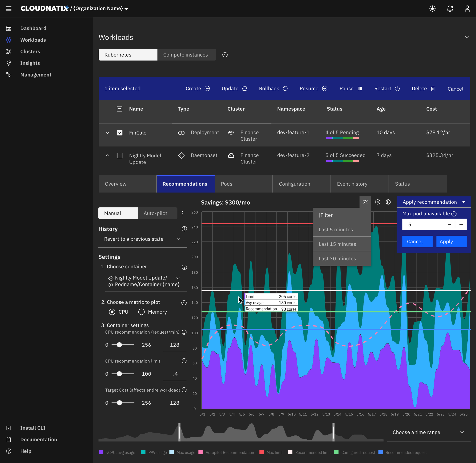Click the CPU recommendation limit slider handle
The width and height of the screenshot is (476, 463).
[119, 374]
